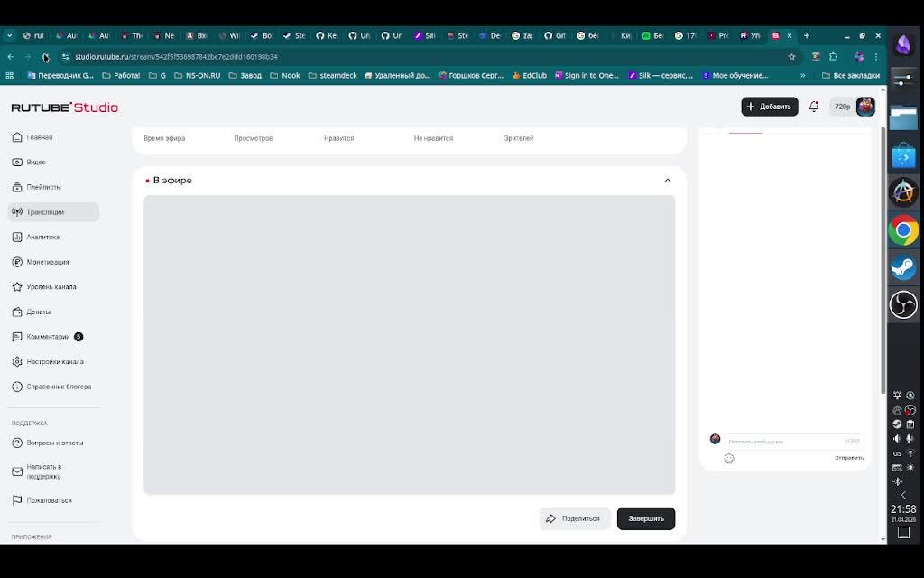This screenshot has height=578, width=924.
Task: Open Настройки канала in the sidebar
Action: [x=48, y=361]
